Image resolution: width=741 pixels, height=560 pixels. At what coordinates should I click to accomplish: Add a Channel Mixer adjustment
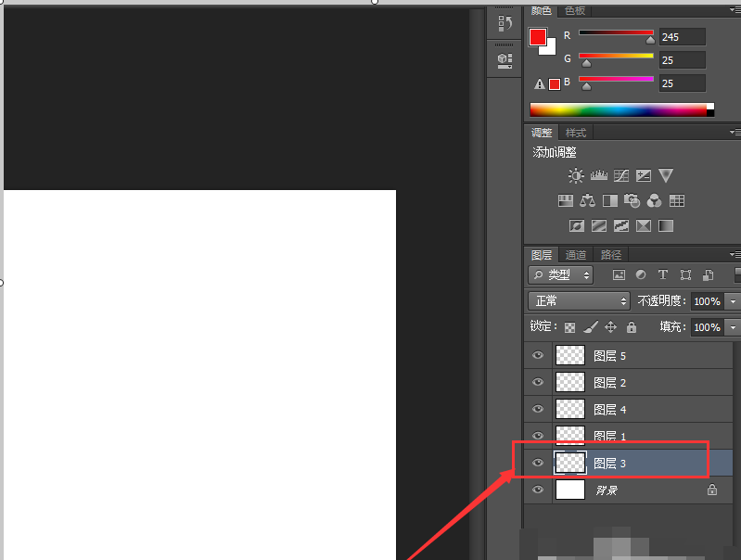[x=654, y=201]
